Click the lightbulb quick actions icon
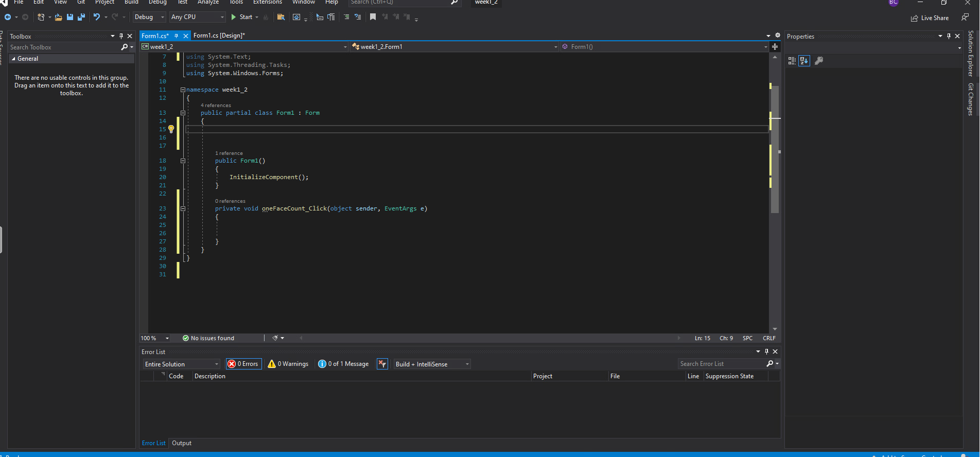The width and height of the screenshot is (980, 457). [171, 129]
